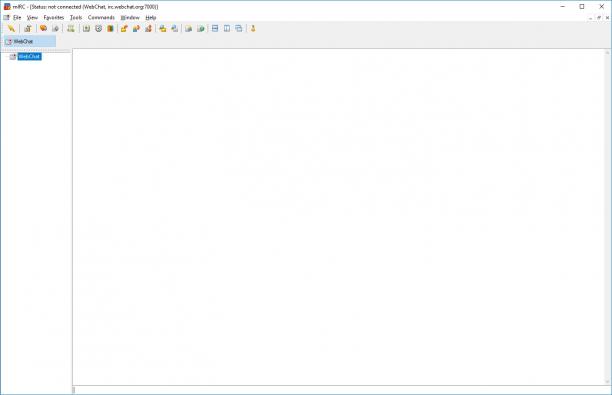612x395 pixels.
Task: Click the status window vertical scrollbar
Action: (607, 217)
